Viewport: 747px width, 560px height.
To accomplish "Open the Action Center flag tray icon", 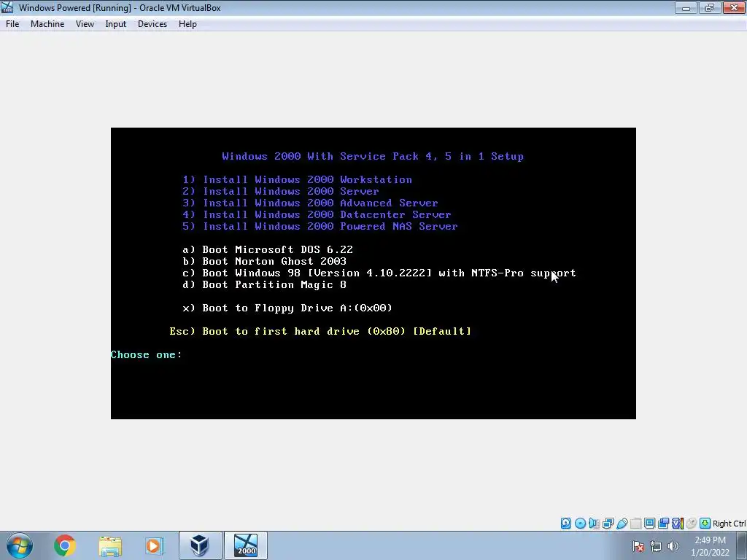I will tap(638, 546).
